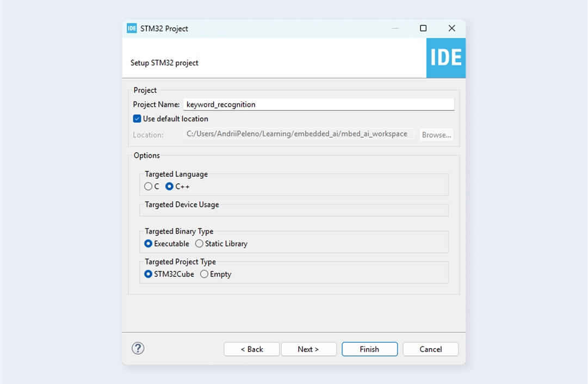Viewport: 588px width, 384px height.
Task: Go back with the < Back button
Action: click(x=251, y=349)
